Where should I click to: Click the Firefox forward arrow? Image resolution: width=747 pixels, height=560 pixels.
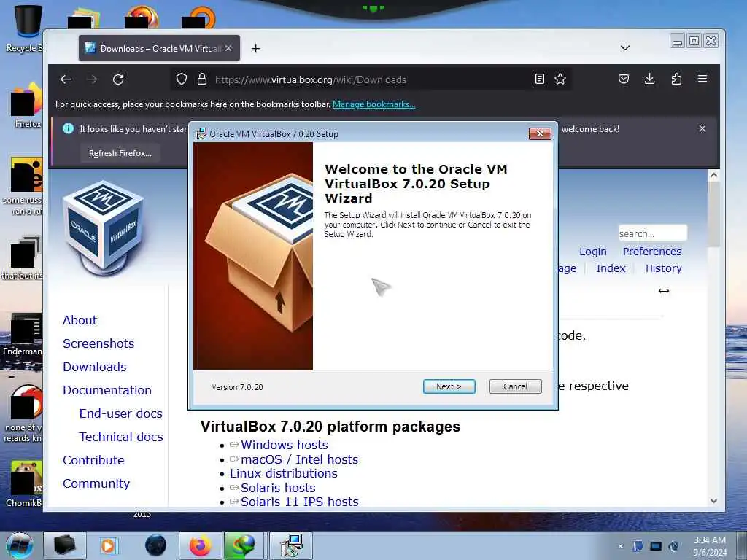click(92, 79)
